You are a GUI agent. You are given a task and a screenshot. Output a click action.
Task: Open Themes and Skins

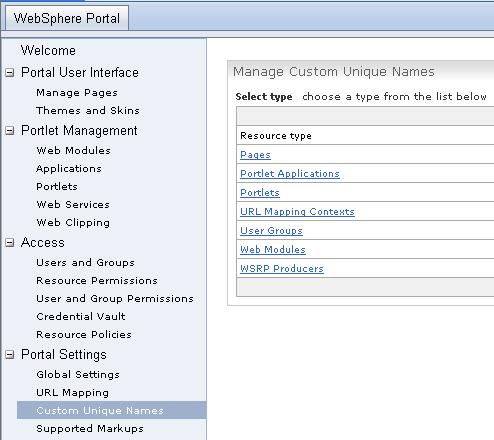pos(88,110)
